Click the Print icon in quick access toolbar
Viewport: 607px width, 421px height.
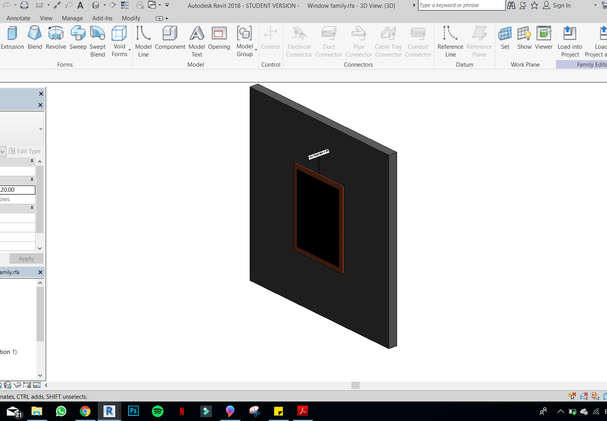tap(24, 5)
